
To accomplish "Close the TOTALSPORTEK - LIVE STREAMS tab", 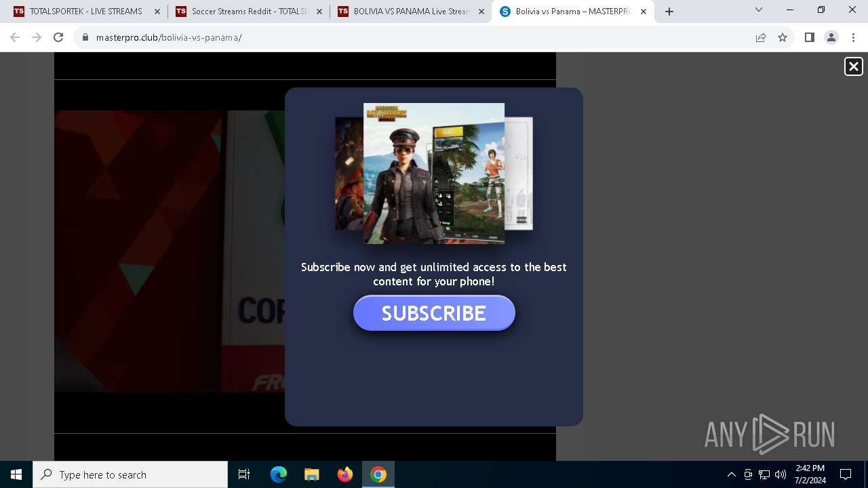I will click(x=157, y=12).
